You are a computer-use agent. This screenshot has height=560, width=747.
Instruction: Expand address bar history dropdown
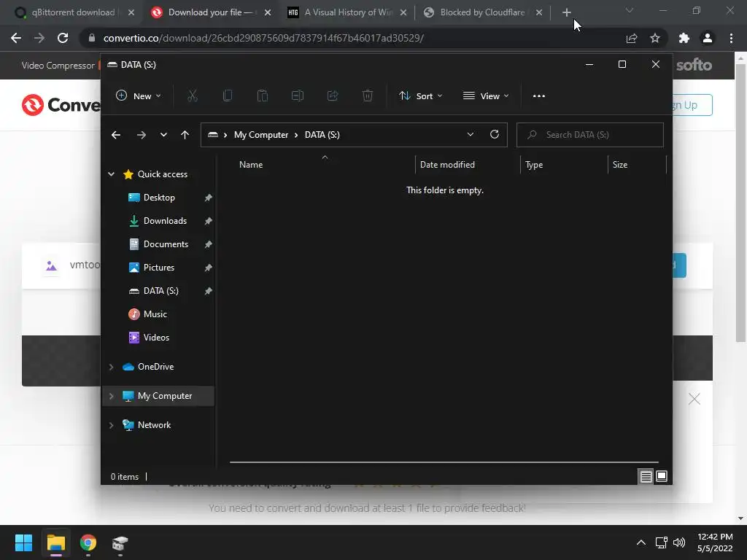click(471, 134)
